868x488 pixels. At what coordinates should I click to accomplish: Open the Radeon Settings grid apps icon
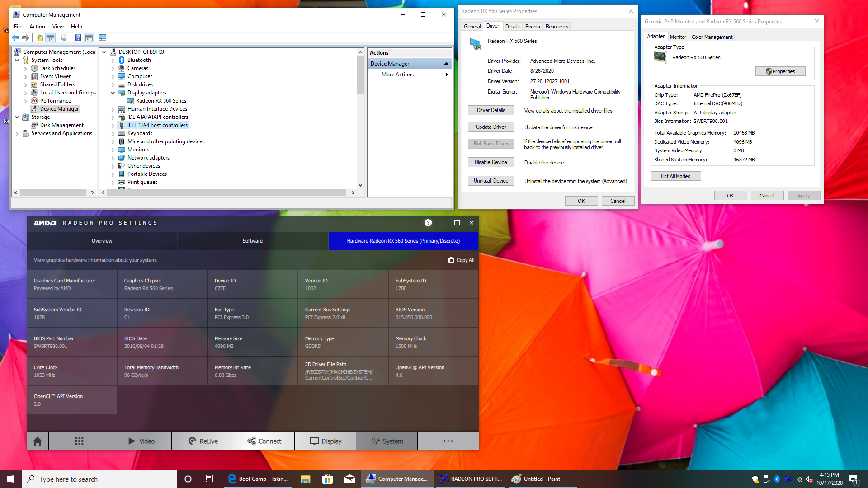(x=79, y=441)
